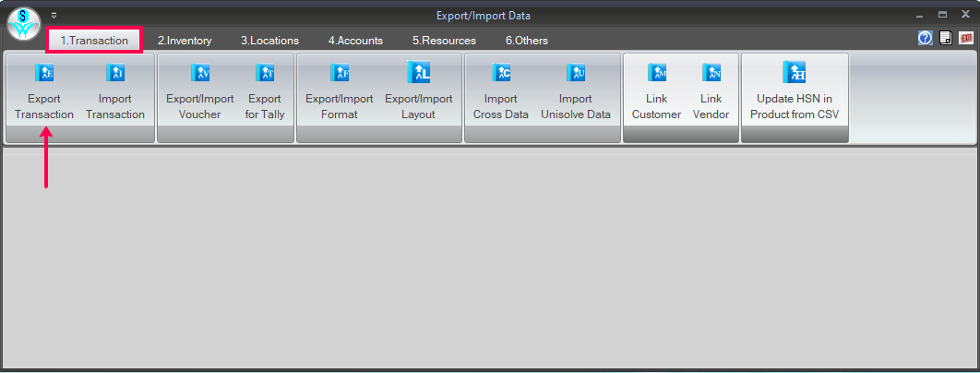Open the round application logo menu
The height and width of the screenshot is (373, 980).
(24, 24)
